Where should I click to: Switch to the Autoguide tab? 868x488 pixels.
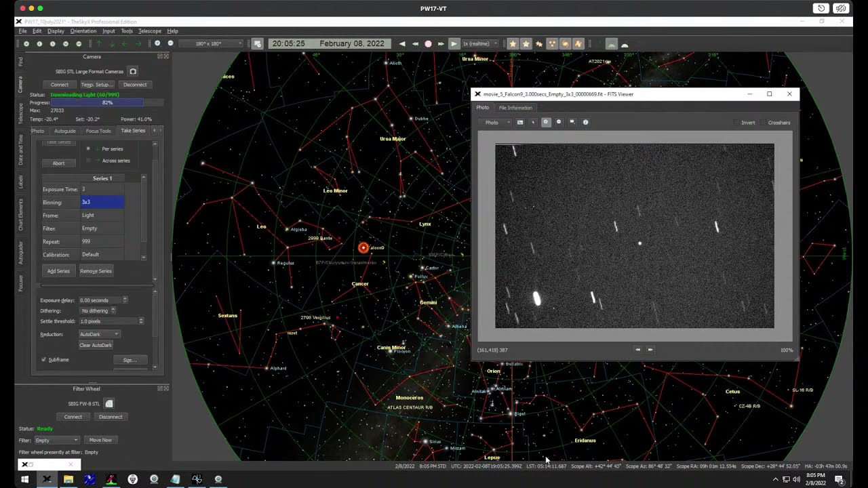point(65,131)
